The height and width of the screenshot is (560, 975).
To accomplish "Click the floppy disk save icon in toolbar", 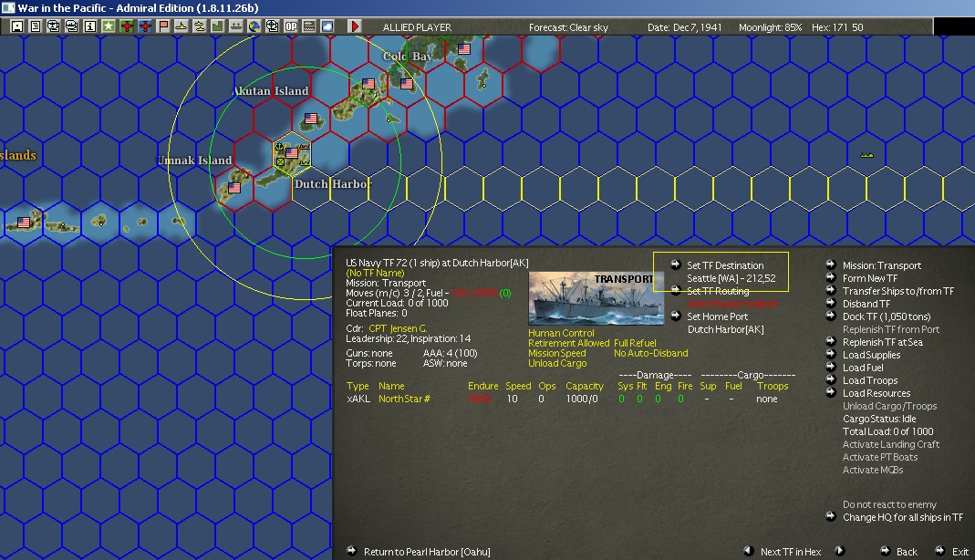I will tap(16, 26).
